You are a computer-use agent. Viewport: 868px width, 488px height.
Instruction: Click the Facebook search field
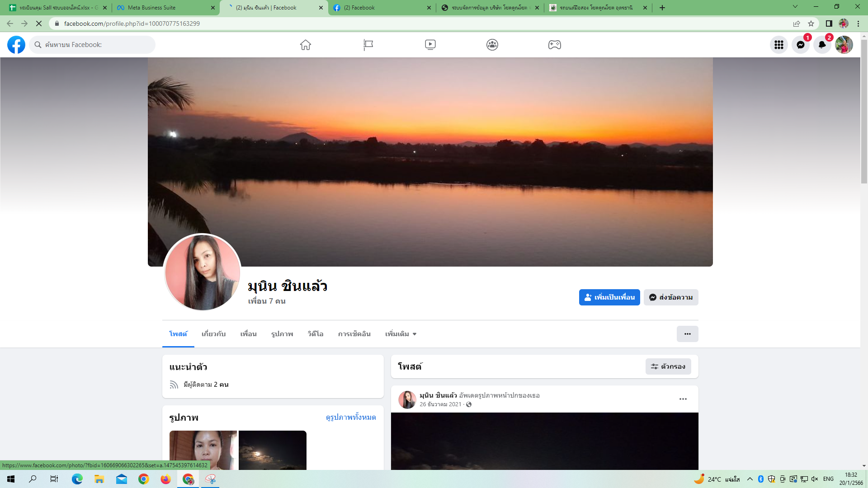[x=95, y=45]
